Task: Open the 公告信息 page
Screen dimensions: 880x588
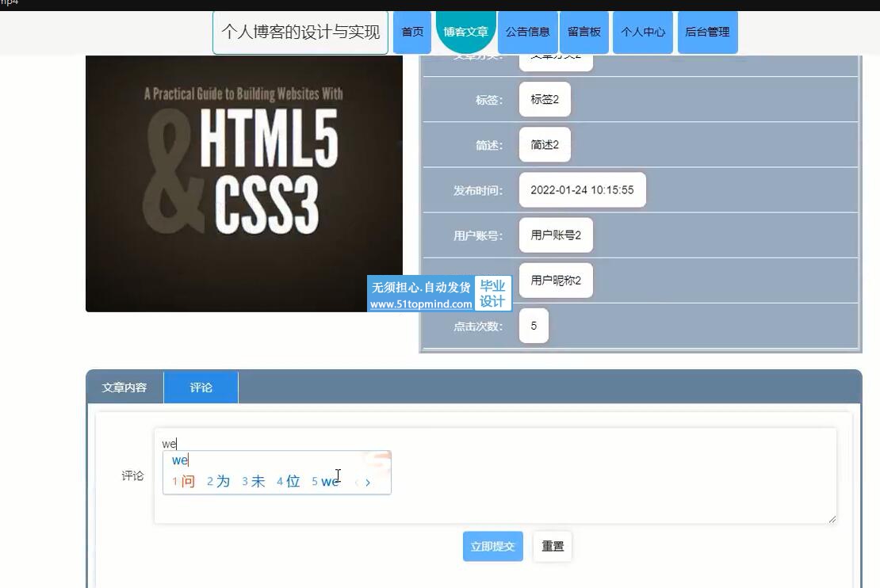Action: click(x=527, y=32)
